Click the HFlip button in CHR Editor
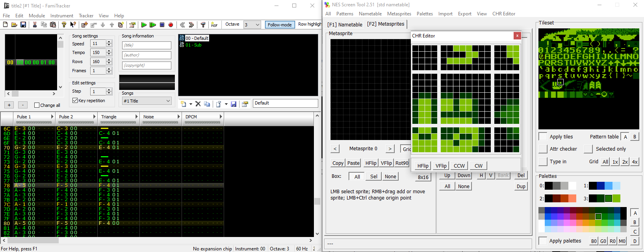The height and width of the screenshot is (252, 644). click(x=423, y=166)
